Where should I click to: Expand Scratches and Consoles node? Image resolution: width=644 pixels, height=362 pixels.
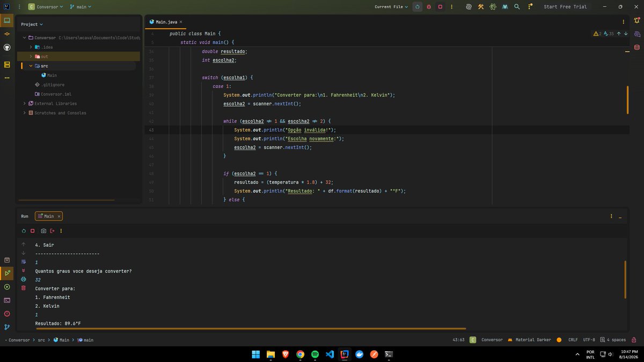pyautogui.click(x=25, y=113)
